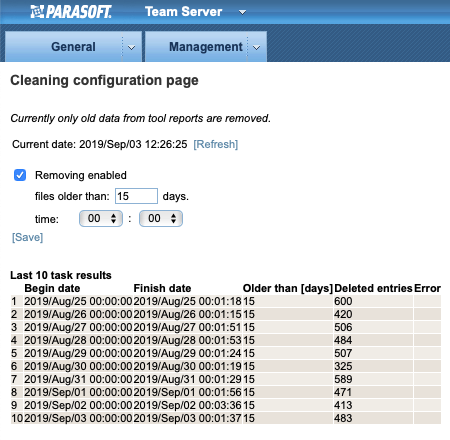Click the Deleted entries column header

tap(373, 288)
